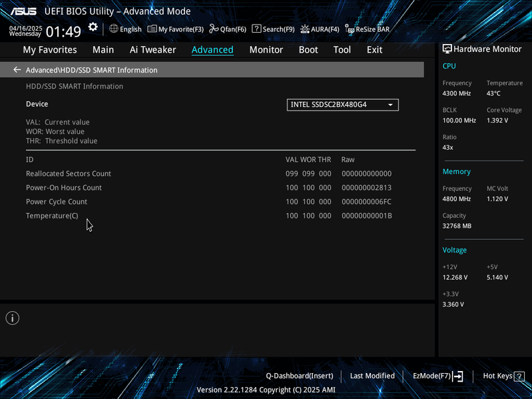The image size is (532, 399).
Task: Click raw value 0000000006FC
Action: click(366, 202)
